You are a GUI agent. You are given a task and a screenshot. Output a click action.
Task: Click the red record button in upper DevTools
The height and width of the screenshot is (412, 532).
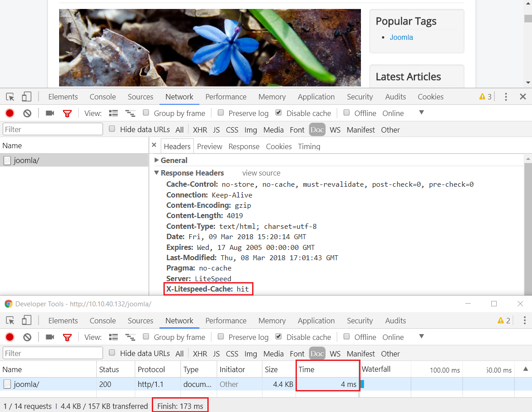[x=10, y=113]
